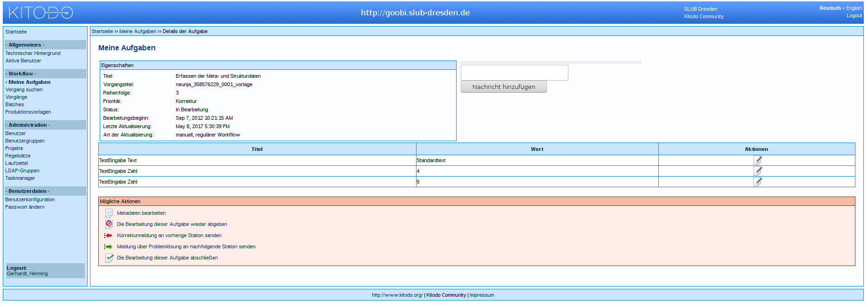Click the Nachricht hinzufügen button

(x=504, y=87)
